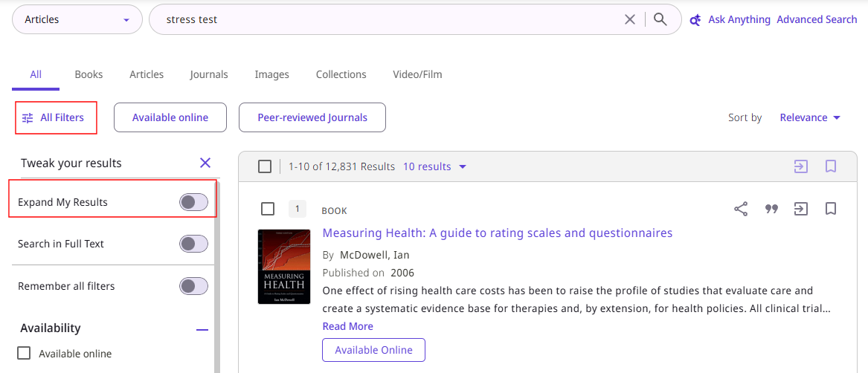Clear the search text with X icon

(x=630, y=19)
